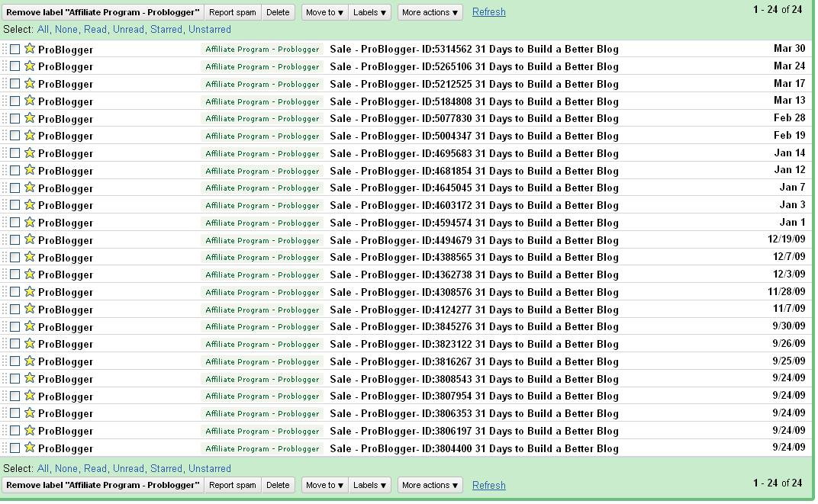Toggle star on email ID:3816267
The width and height of the screenshot is (818, 504).
(30, 361)
